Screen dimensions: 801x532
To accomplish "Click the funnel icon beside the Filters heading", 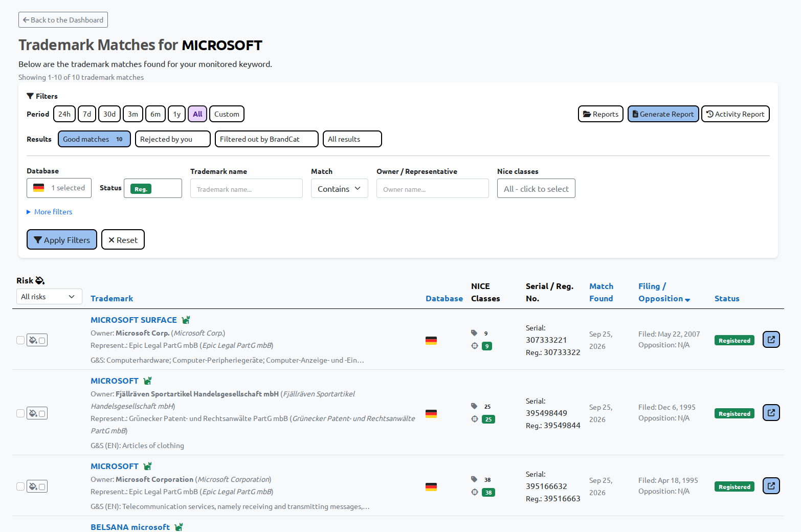I will 30,96.
